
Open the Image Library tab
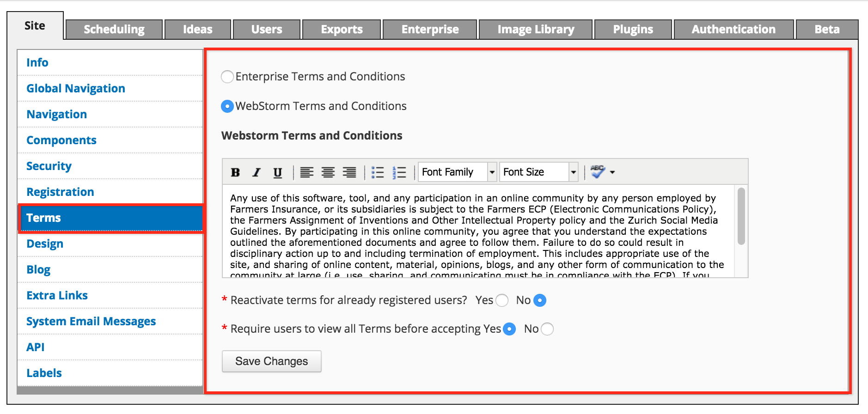pyautogui.click(x=536, y=30)
